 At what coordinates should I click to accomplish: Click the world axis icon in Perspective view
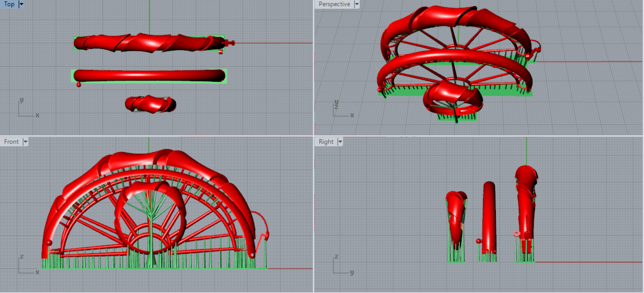[343, 109]
